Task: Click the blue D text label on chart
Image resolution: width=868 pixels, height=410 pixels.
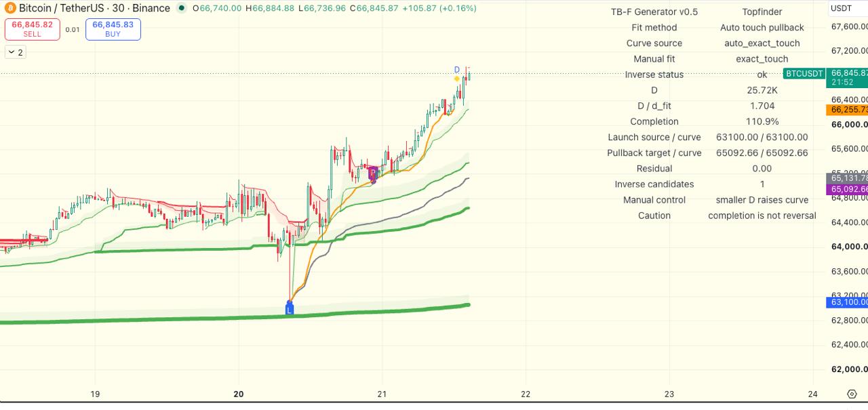Action: [457, 70]
